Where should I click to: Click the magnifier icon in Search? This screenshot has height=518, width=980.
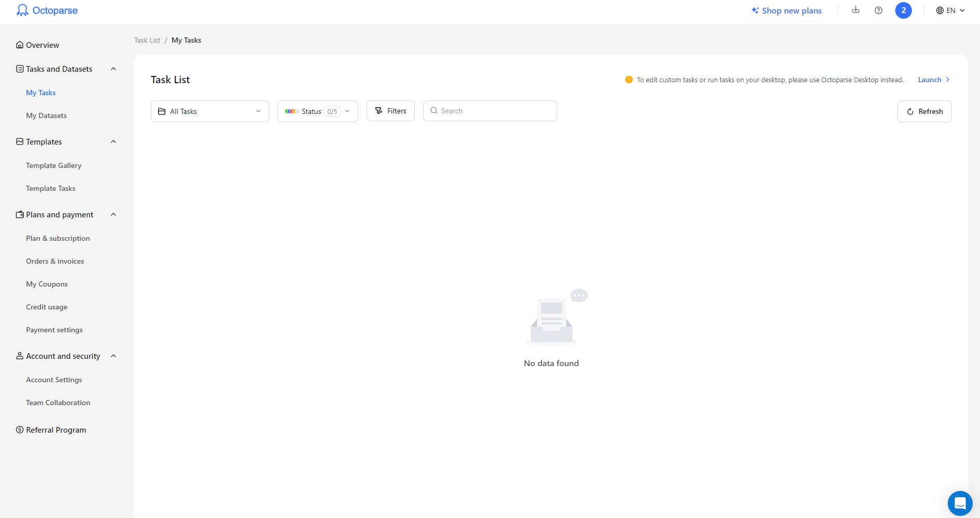pos(434,111)
